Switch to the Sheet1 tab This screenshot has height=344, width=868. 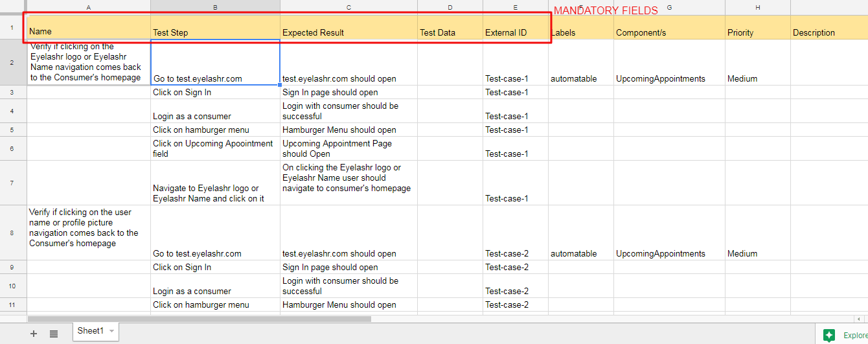(90, 331)
